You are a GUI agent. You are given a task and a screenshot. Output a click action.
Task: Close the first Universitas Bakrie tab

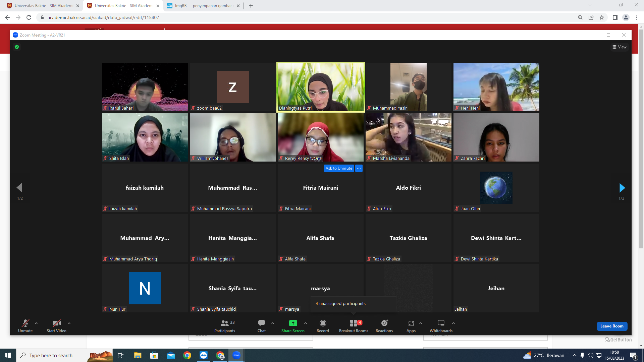click(78, 6)
